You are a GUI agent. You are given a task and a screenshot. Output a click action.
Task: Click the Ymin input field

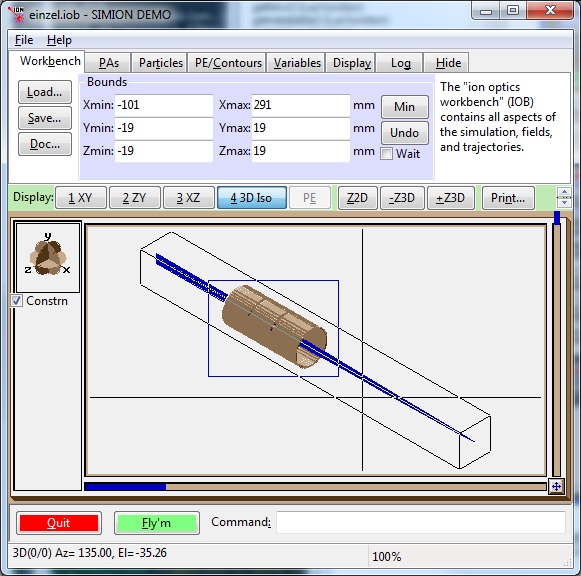[x=164, y=128]
